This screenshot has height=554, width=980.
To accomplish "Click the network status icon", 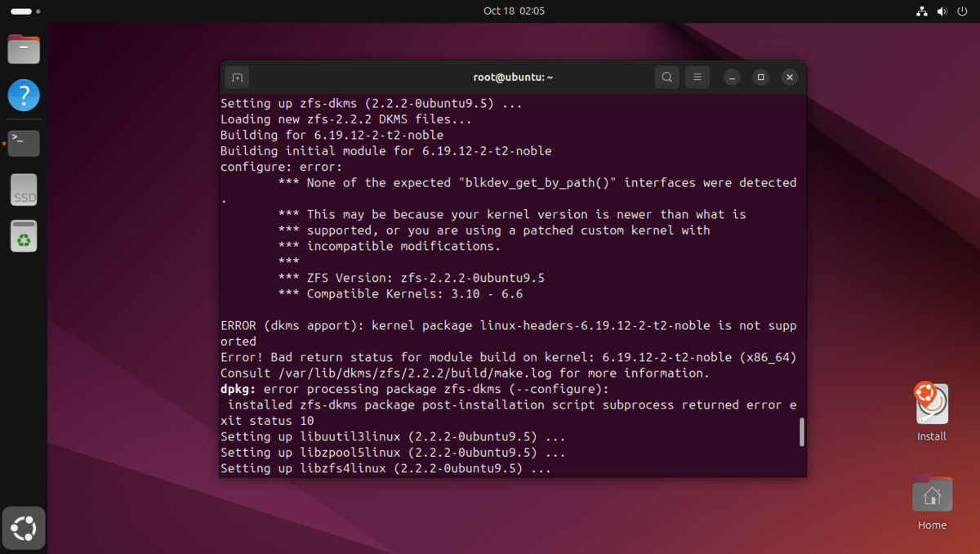I will click(921, 11).
